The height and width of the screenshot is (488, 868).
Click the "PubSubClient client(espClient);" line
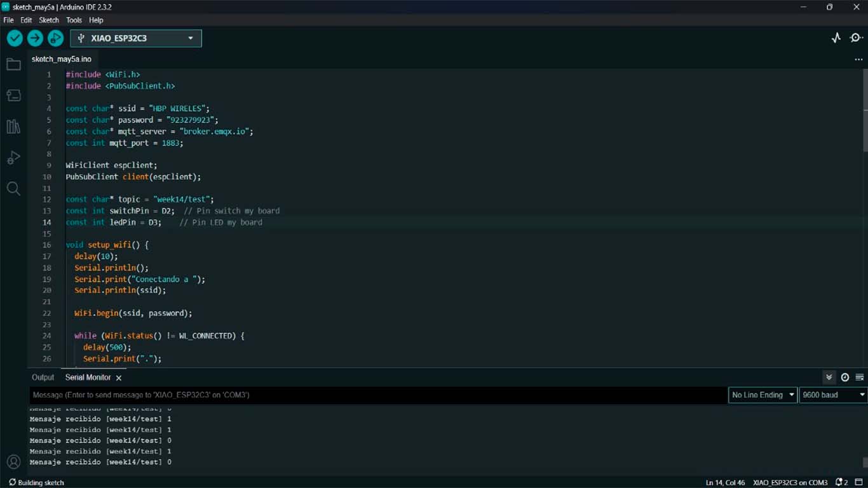[133, 177]
